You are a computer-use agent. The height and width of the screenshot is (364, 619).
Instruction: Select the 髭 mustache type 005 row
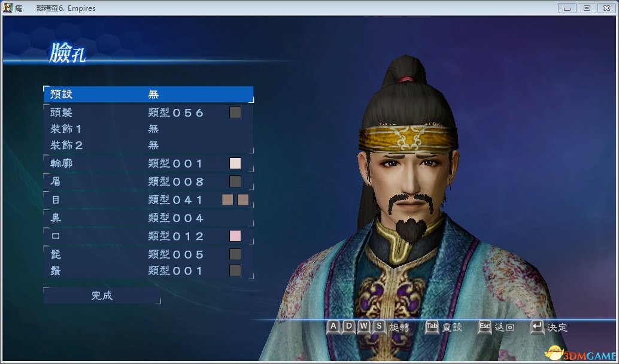pyautogui.click(x=148, y=254)
